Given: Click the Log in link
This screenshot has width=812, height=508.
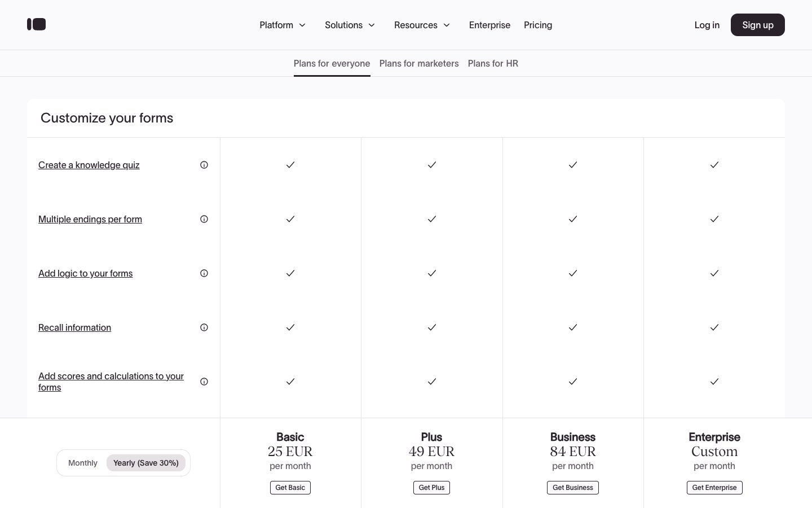Looking at the screenshot, I should click(x=707, y=25).
